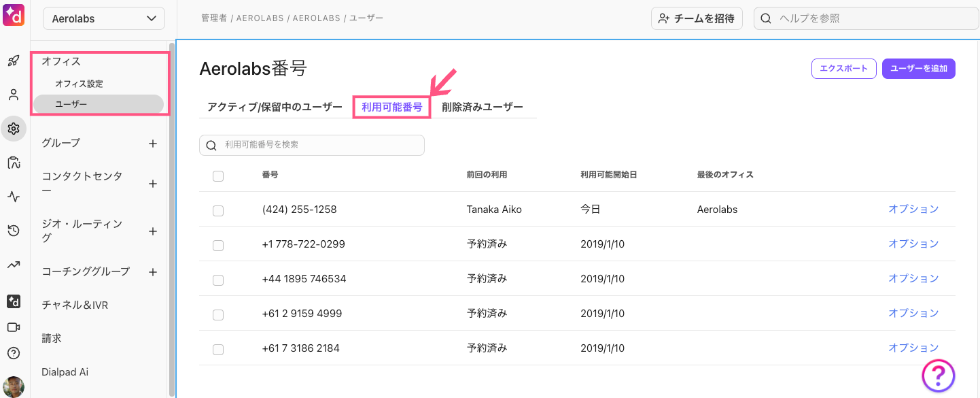Image resolution: width=980 pixels, height=398 pixels.
Task: Add a coaching group with plus icon
Action: [x=153, y=272]
